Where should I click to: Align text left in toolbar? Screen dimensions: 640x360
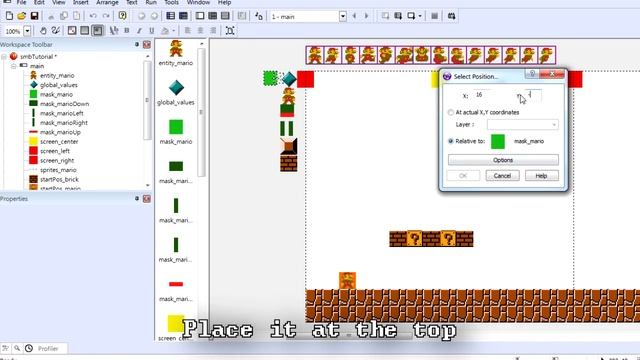pos(187,31)
